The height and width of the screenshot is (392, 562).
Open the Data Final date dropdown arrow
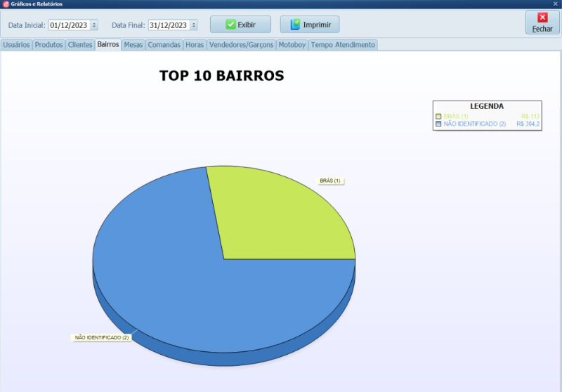coord(194,25)
